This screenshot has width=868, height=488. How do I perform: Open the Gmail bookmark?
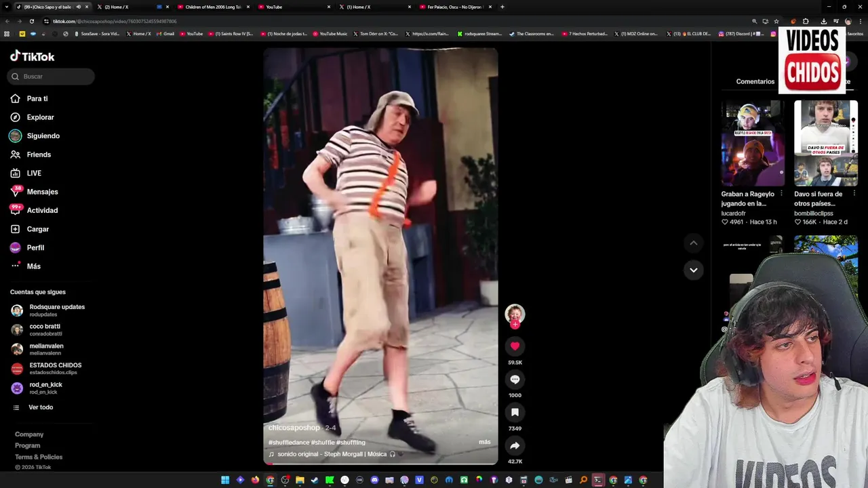165,34
